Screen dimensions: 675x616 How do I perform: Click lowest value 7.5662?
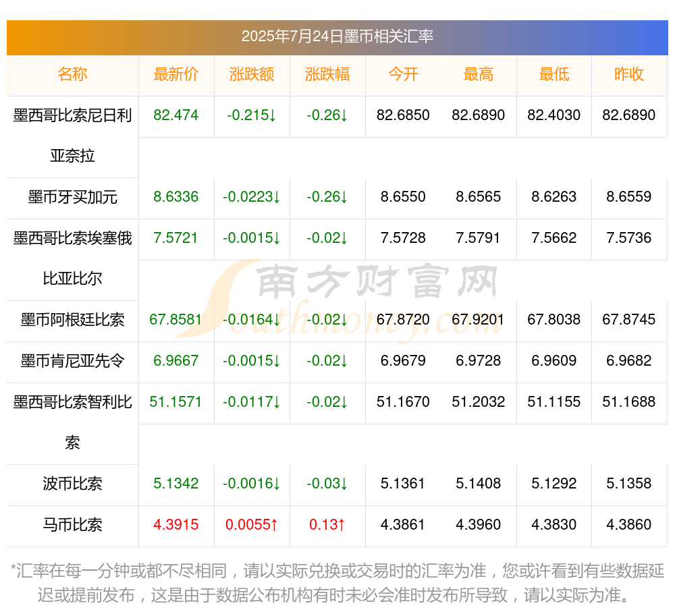coord(554,238)
